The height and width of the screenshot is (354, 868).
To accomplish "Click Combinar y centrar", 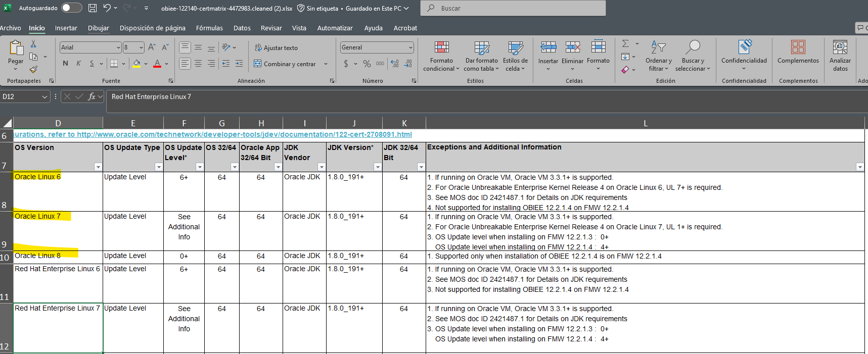I will coord(285,64).
